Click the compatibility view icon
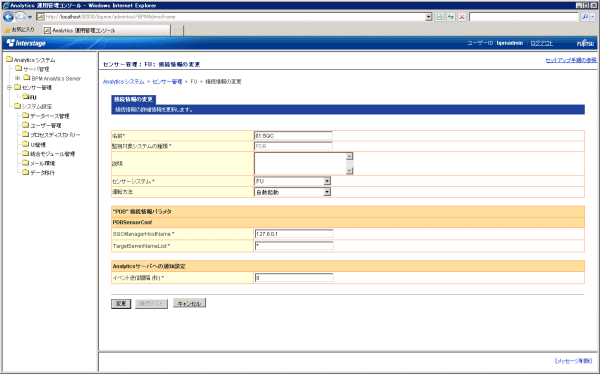The width and height of the screenshot is (600, 374). coord(440,17)
